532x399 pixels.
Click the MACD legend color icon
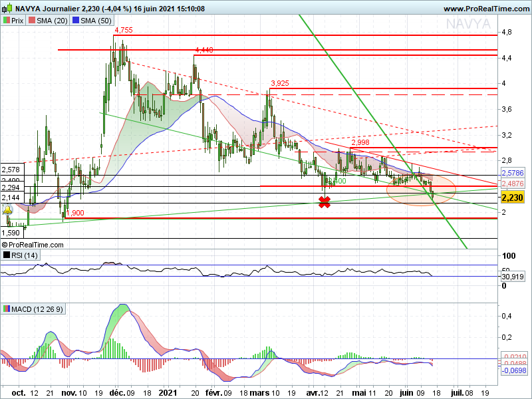pyautogui.click(x=6, y=309)
